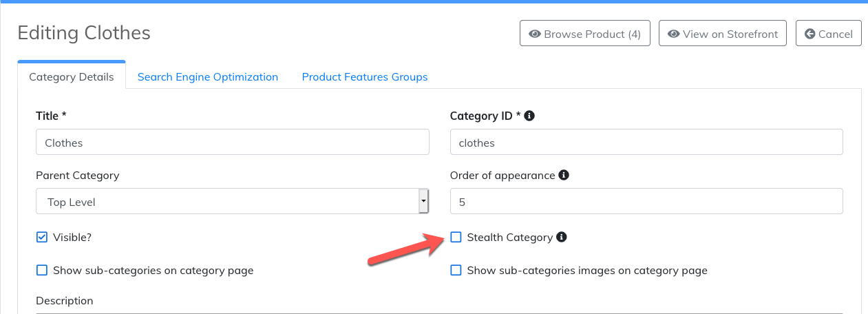The width and height of the screenshot is (868, 314).
Task: Select the Category Details tab
Action: pos(72,77)
